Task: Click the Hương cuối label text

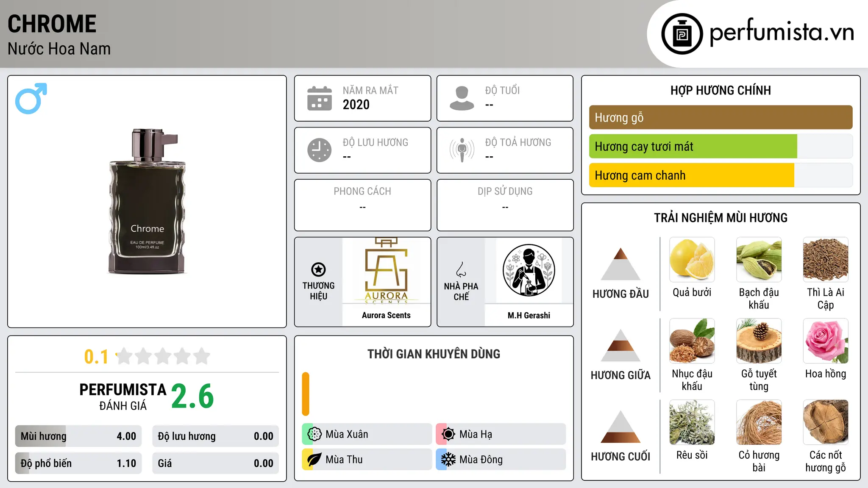Action: pos(620,457)
